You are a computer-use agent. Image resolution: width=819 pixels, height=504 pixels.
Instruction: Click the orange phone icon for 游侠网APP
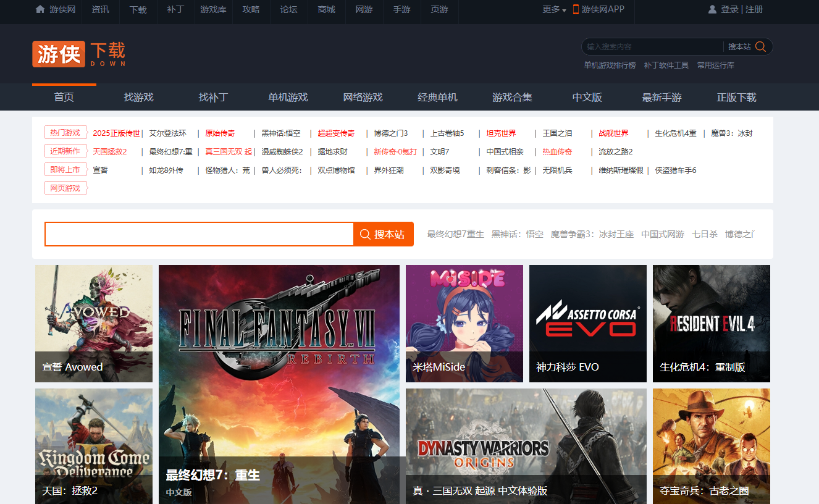coord(576,9)
